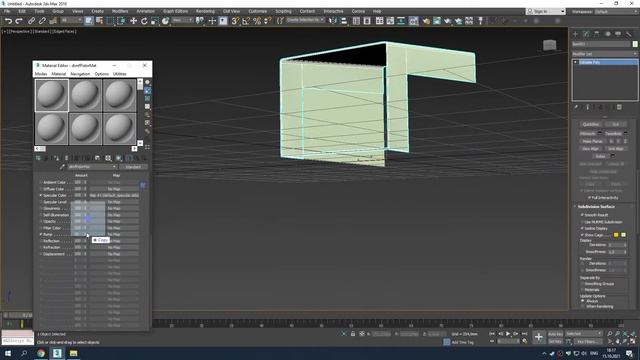Toggle the Spinner Snap button
Screen dimensions: 640x360
267,20
